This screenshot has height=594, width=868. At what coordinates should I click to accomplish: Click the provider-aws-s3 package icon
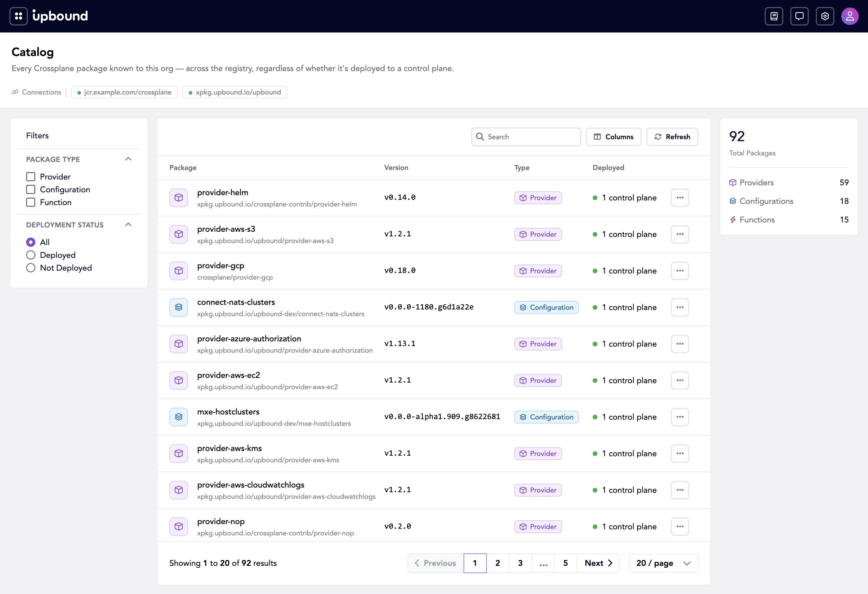pyautogui.click(x=178, y=234)
